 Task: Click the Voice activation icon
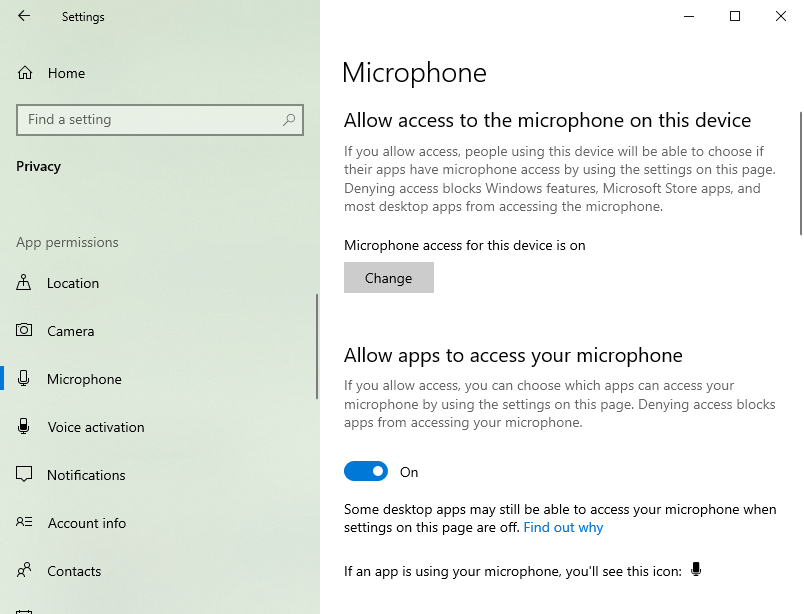coord(24,426)
